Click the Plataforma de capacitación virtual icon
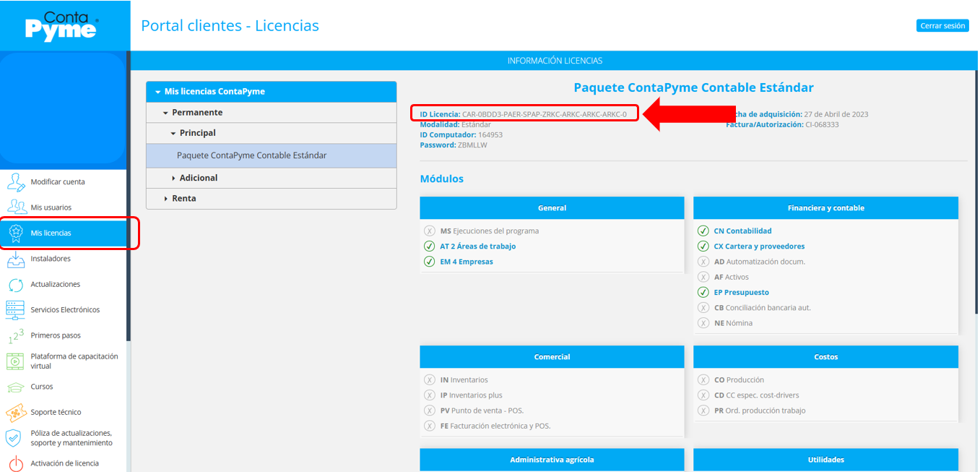This screenshot has width=980, height=472. point(16,361)
